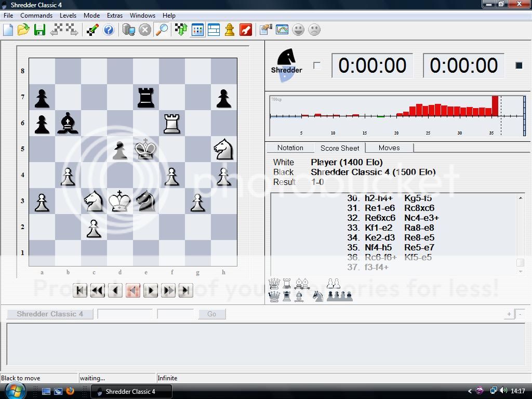Click the magnifying glass analysis icon

click(162, 30)
